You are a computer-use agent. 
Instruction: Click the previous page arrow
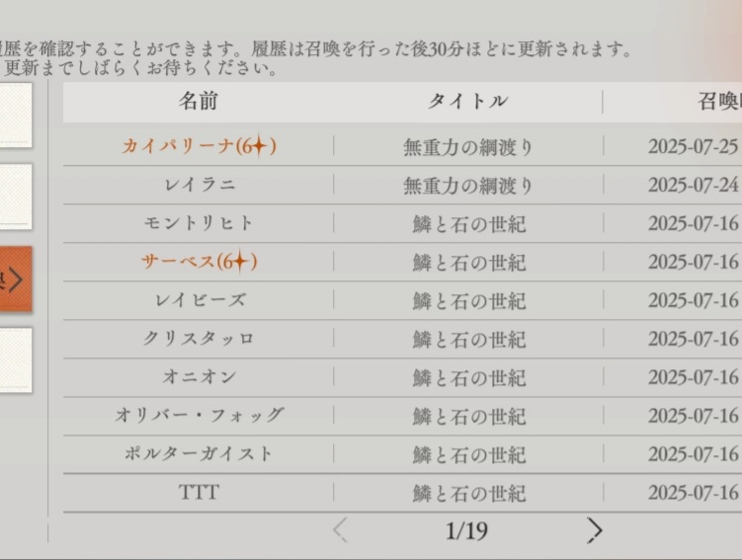tap(340, 530)
